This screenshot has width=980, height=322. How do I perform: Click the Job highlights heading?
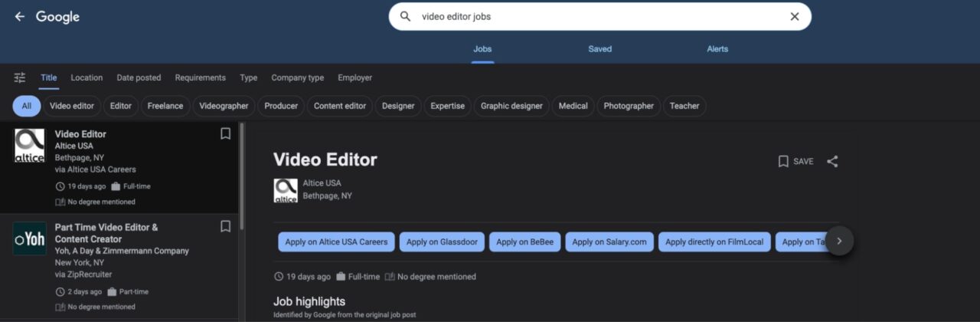tap(309, 301)
